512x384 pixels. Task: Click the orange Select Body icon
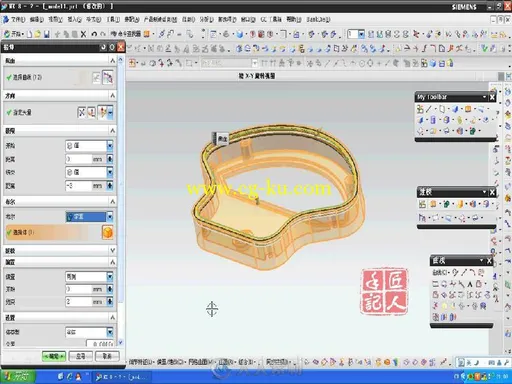107,232
